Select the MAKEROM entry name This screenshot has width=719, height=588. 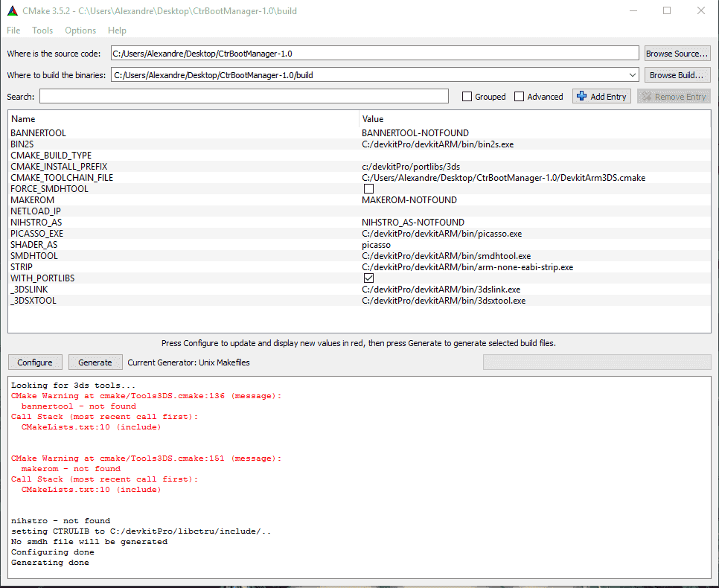tap(33, 200)
